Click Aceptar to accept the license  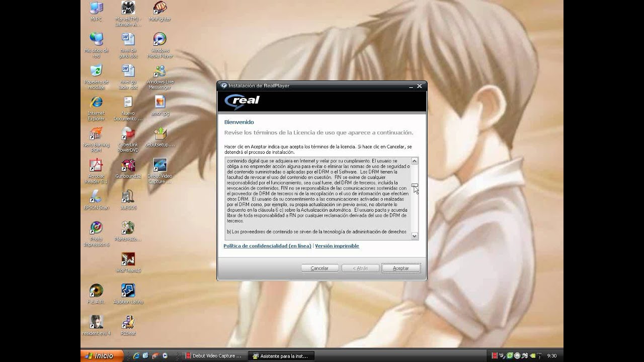[401, 268]
